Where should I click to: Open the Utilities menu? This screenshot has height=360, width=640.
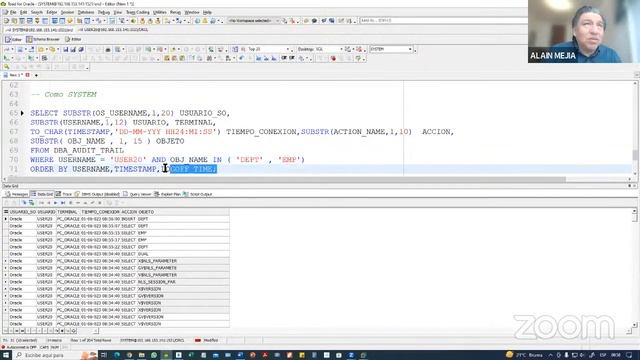tap(160, 13)
